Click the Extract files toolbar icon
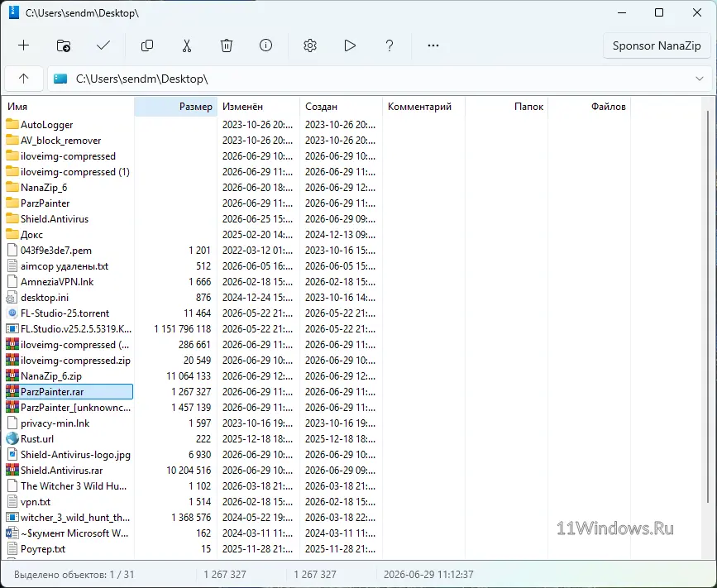Screen dimensions: 717x588 [x=63, y=45]
